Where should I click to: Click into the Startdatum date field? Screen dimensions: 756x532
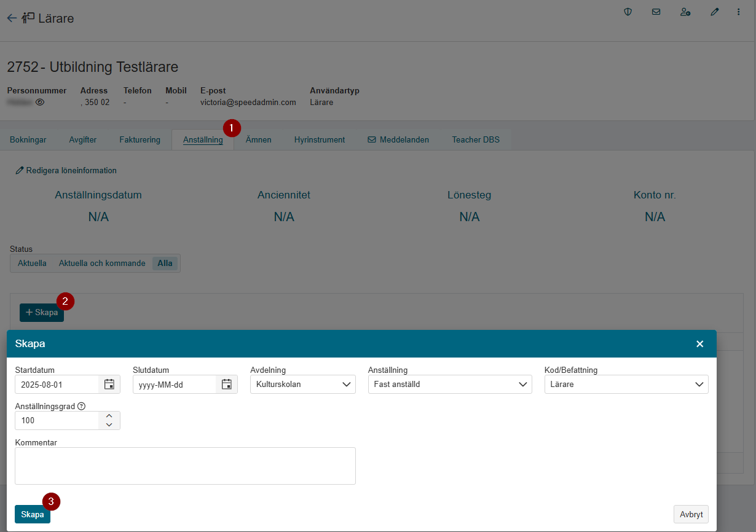coord(57,385)
